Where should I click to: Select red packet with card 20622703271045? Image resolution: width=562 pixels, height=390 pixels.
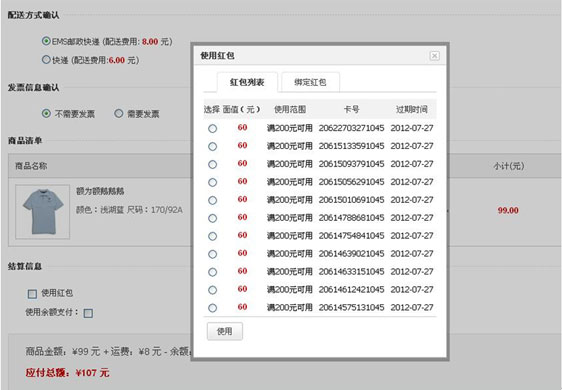click(213, 128)
